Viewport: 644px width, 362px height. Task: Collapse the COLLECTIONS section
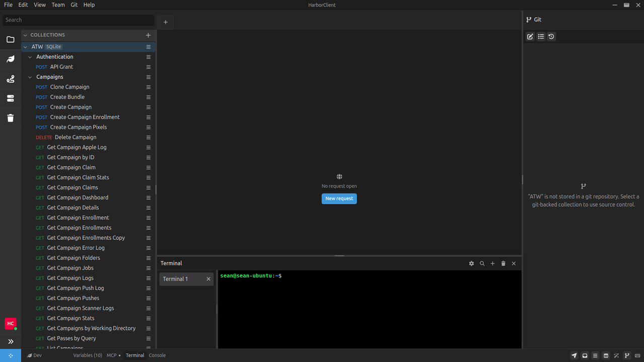click(x=25, y=35)
